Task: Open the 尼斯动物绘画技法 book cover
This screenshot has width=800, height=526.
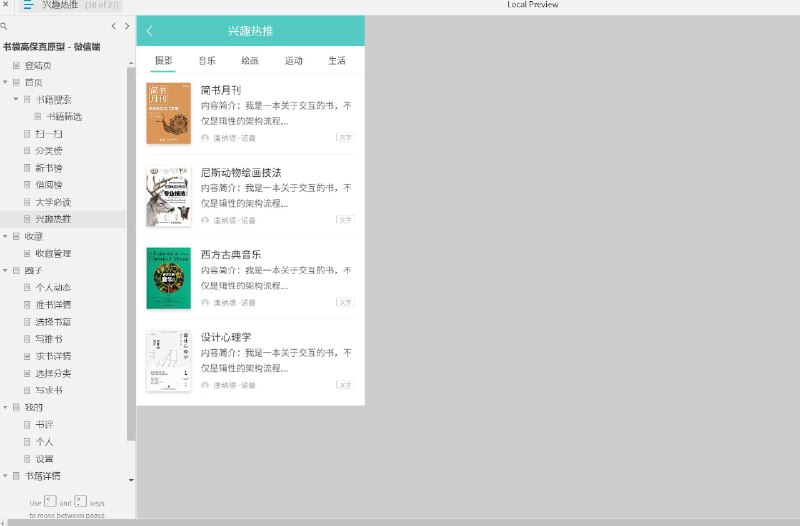Action: coord(168,196)
